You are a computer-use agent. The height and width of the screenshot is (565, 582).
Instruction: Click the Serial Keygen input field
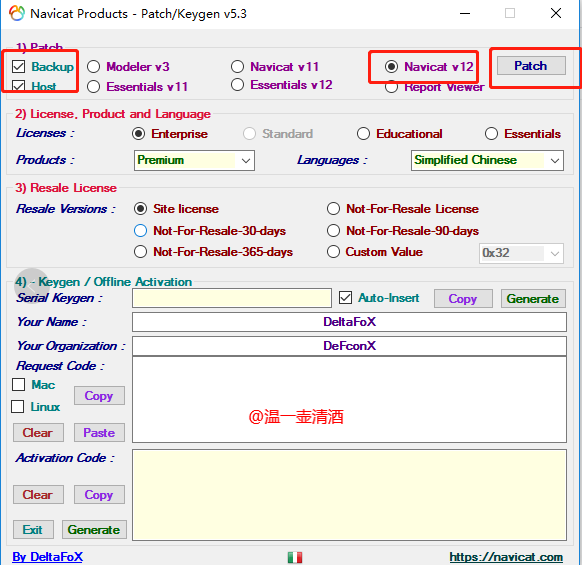[x=232, y=298]
